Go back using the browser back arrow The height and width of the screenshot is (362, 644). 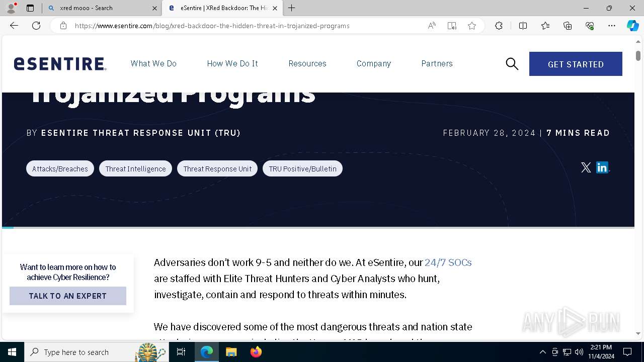[x=14, y=26]
